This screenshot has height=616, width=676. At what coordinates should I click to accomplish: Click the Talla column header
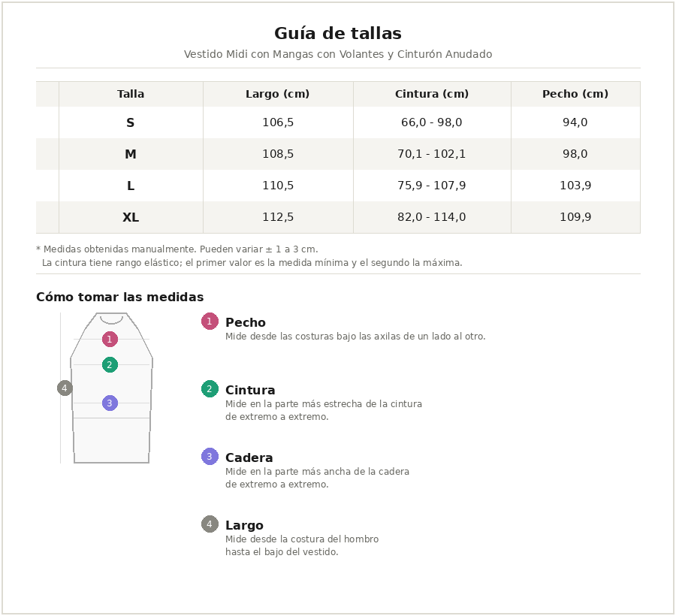pos(131,94)
